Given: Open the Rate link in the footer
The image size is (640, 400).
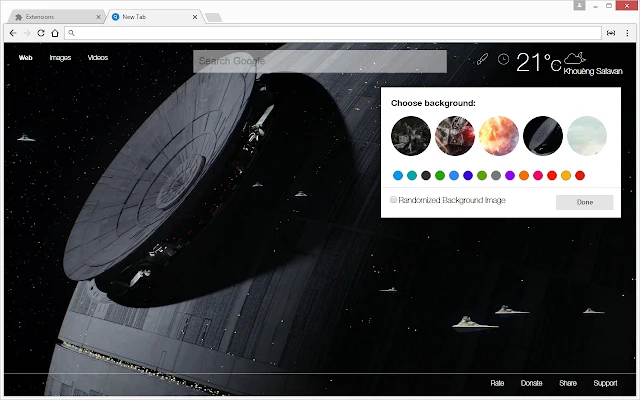Looking at the screenshot, I should pyautogui.click(x=497, y=383).
